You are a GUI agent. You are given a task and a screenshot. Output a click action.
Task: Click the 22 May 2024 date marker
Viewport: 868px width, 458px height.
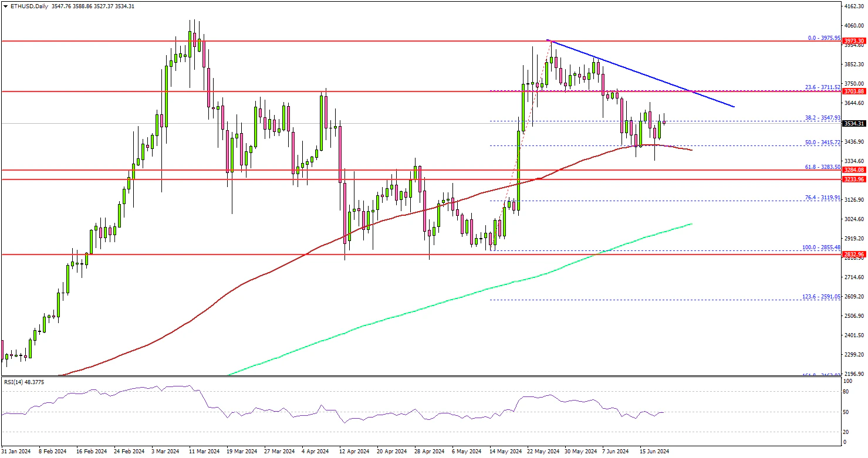click(x=543, y=452)
